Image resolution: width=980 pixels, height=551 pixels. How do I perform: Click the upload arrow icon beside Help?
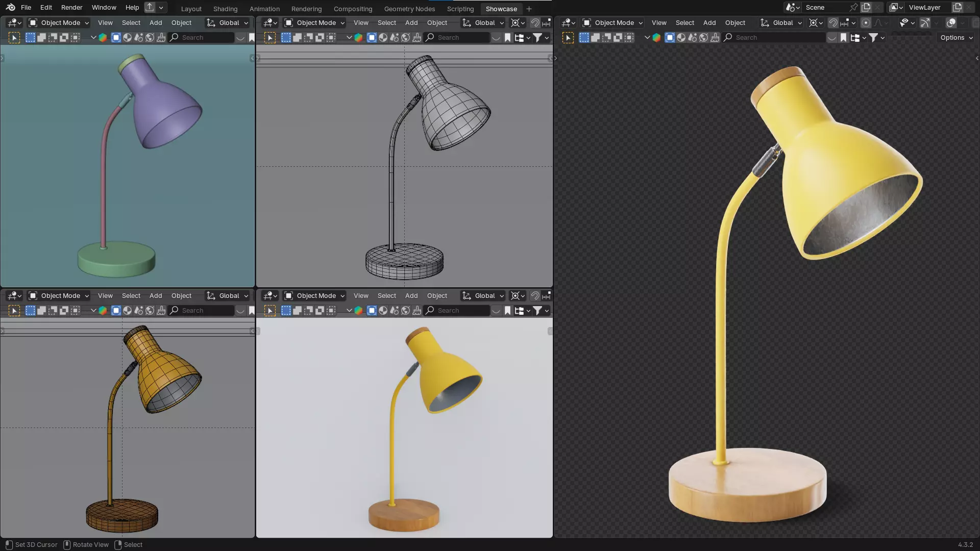[x=150, y=7]
